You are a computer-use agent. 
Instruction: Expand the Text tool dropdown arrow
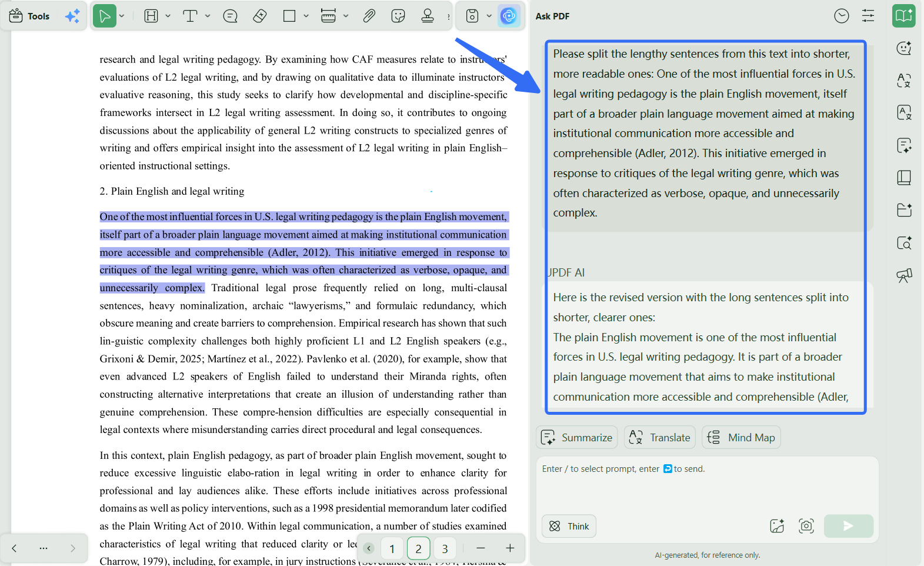click(x=208, y=16)
